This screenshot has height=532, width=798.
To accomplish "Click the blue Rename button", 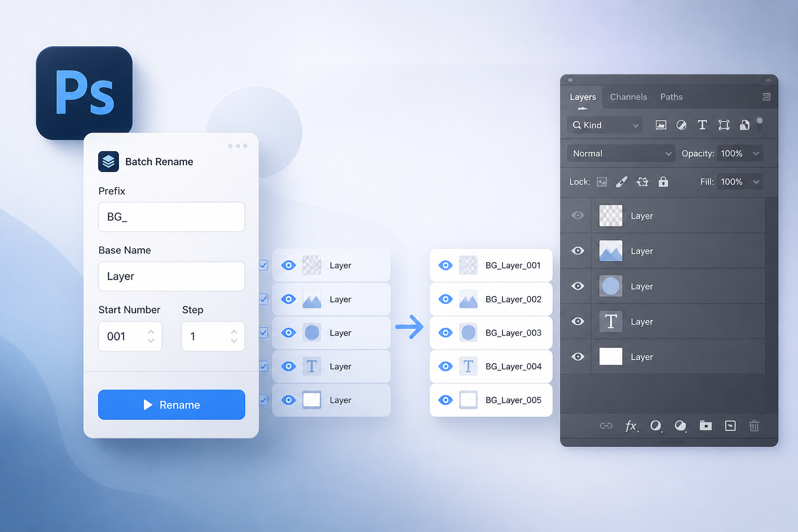I will 171,405.
